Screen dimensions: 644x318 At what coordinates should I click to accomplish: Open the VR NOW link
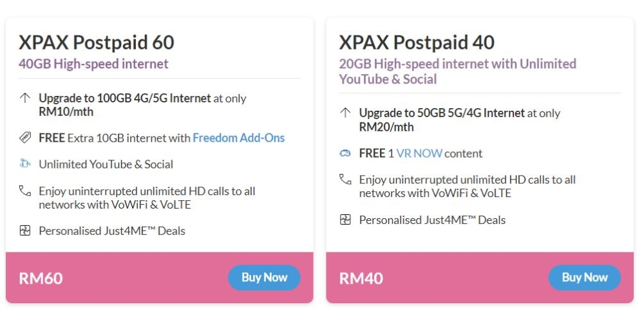point(419,153)
